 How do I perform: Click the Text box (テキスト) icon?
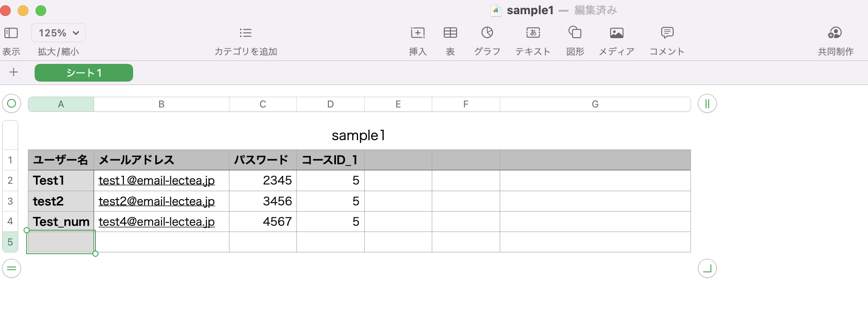click(533, 33)
